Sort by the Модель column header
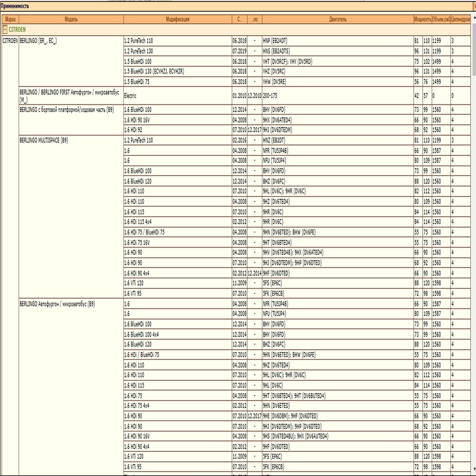This screenshot has width=476, height=476. pos(71,19)
